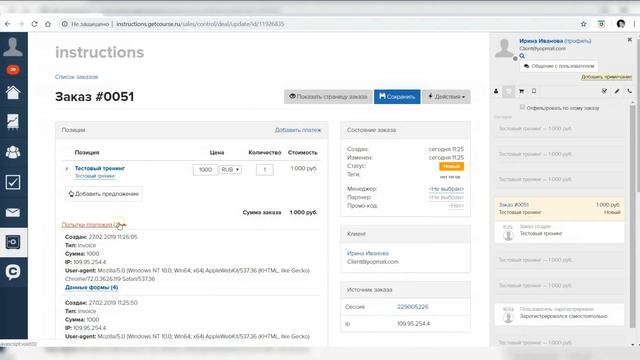Open Ирина Иванова link in Клиент block
The height and width of the screenshot is (360, 640).
368,253
